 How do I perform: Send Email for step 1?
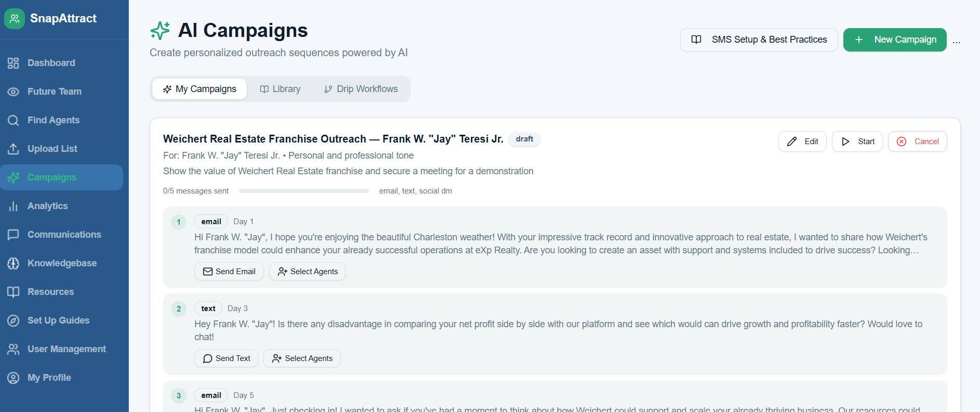click(x=229, y=272)
